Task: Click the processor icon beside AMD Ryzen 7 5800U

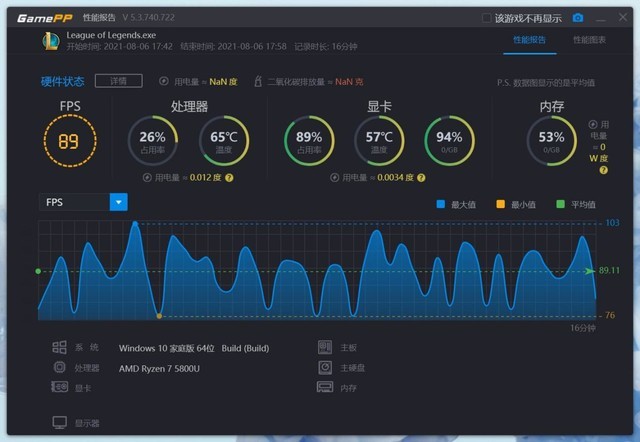Action: (60, 368)
